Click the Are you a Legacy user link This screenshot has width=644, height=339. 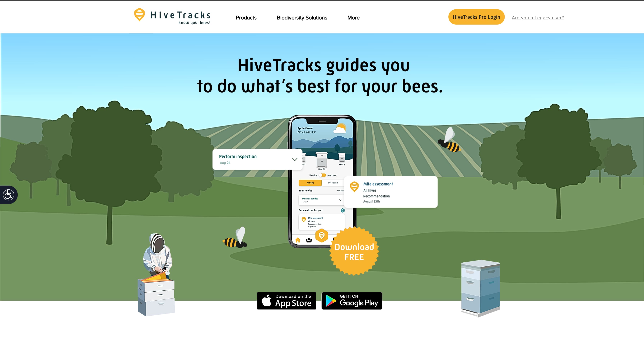pyautogui.click(x=538, y=17)
